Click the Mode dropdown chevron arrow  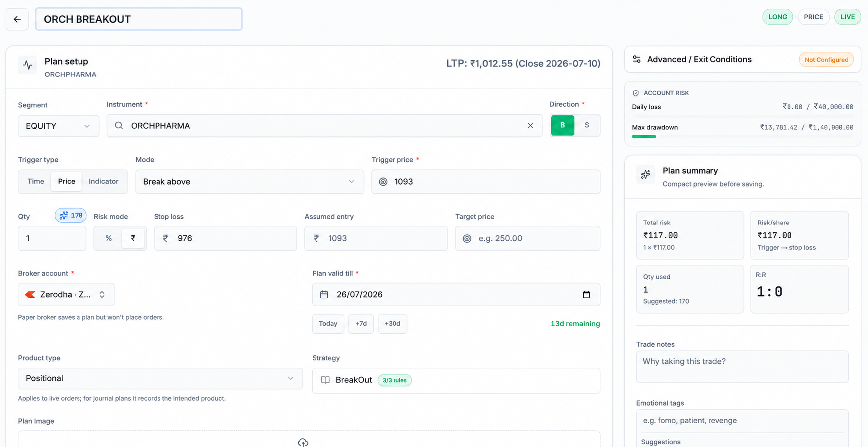(x=352, y=182)
